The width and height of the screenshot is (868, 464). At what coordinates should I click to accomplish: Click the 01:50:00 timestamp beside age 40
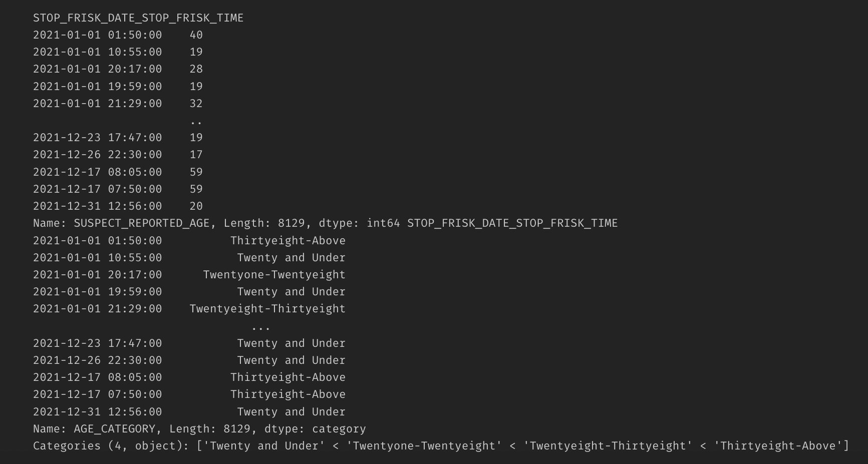point(135,35)
